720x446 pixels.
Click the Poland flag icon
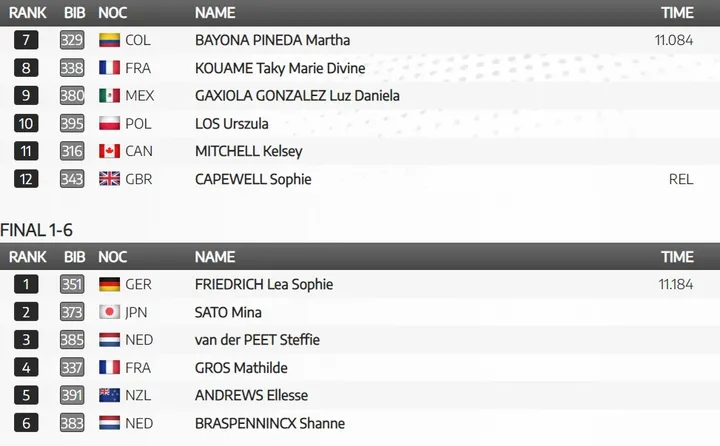[x=110, y=124]
